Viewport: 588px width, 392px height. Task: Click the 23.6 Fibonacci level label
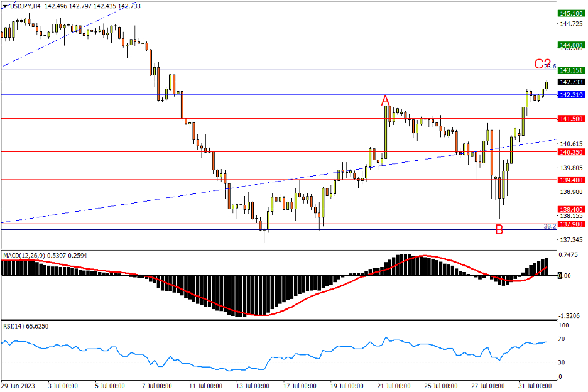550,66
